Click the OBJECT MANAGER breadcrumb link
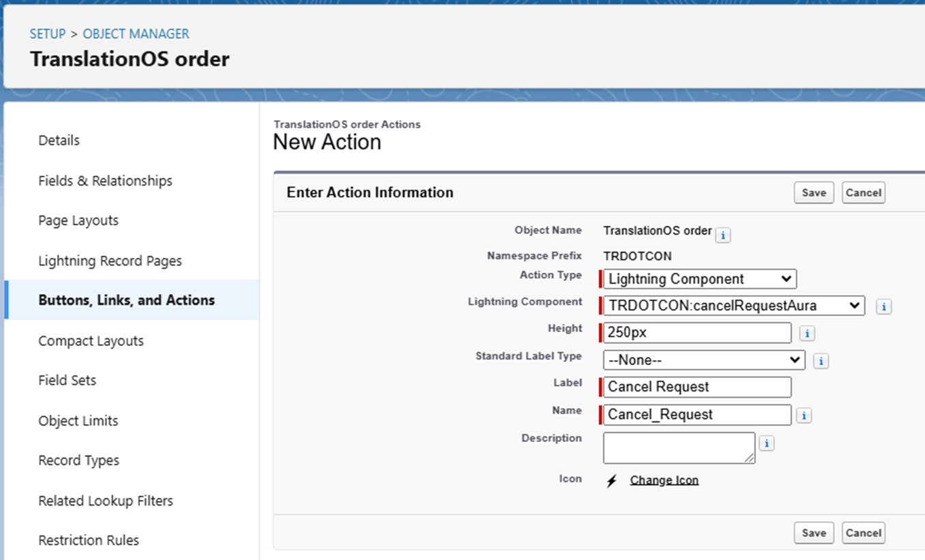This screenshot has height=560, width=925. (136, 34)
